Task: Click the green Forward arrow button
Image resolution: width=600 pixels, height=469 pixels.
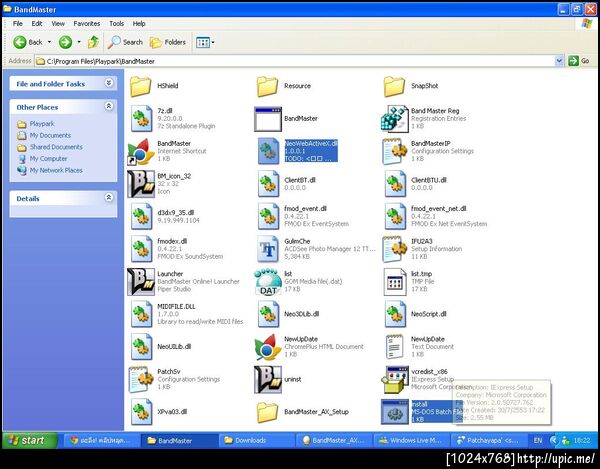Action: (65, 42)
